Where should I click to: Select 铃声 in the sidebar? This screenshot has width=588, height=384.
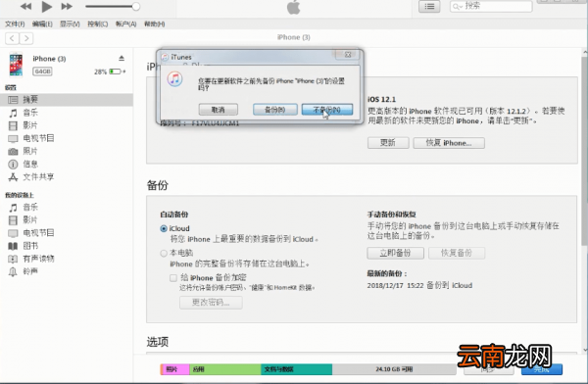click(67, 271)
